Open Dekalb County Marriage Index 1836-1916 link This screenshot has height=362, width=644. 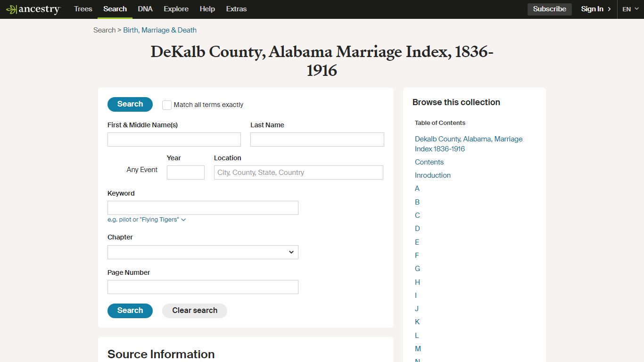coord(469,144)
